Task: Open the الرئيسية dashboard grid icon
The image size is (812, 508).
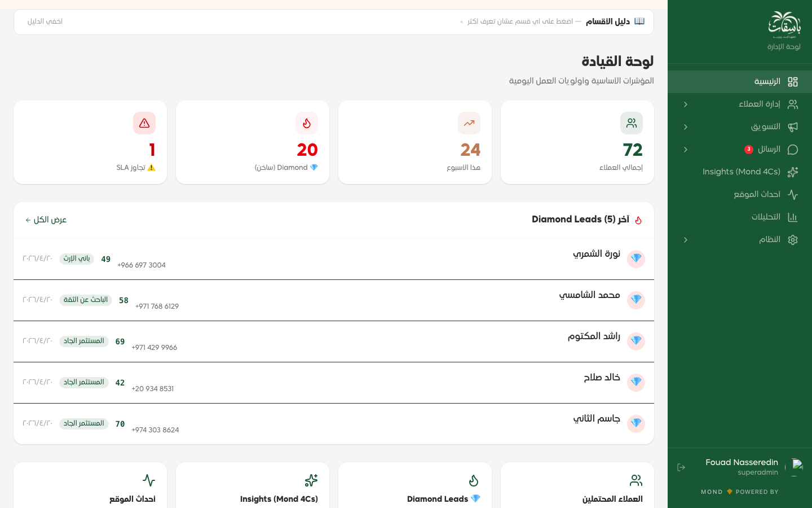Action: 793,82
